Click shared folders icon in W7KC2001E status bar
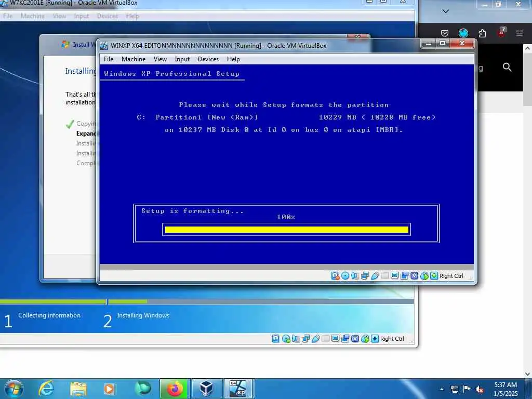The image size is (532, 399). [x=325, y=338]
